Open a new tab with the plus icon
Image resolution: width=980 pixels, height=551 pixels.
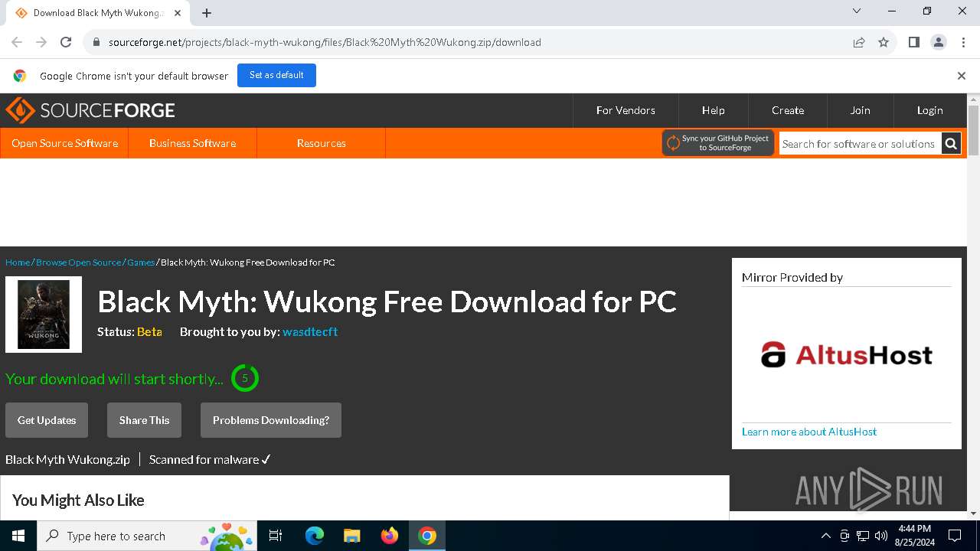[x=207, y=13]
